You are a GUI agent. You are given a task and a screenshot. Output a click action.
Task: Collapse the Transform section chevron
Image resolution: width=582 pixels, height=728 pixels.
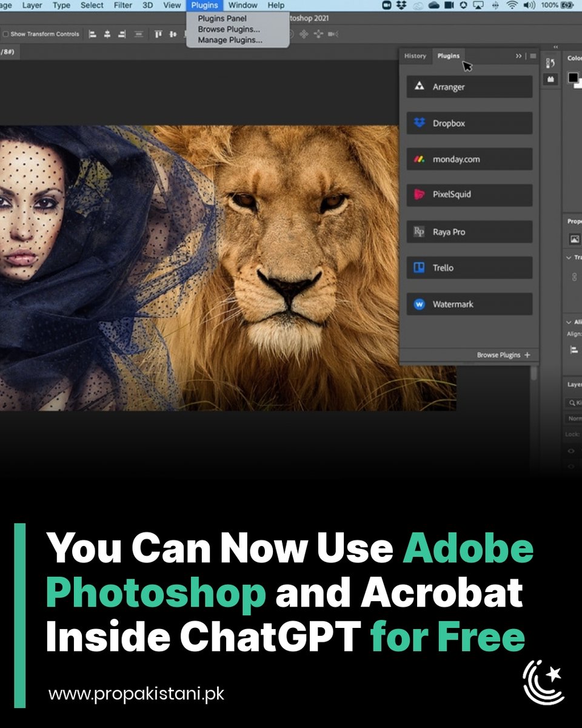pos(569,258)
